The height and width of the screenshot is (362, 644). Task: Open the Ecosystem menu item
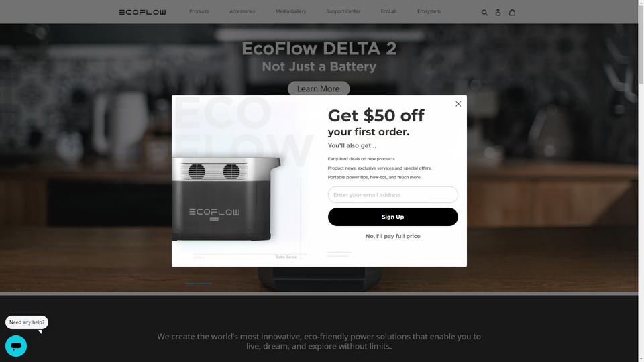pos(429,11)
